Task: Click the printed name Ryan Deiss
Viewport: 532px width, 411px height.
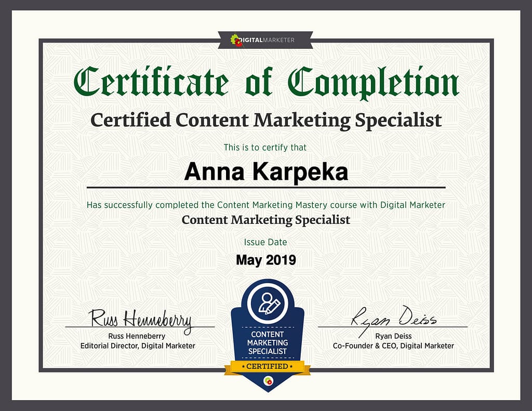Action: tap(393, 336)
